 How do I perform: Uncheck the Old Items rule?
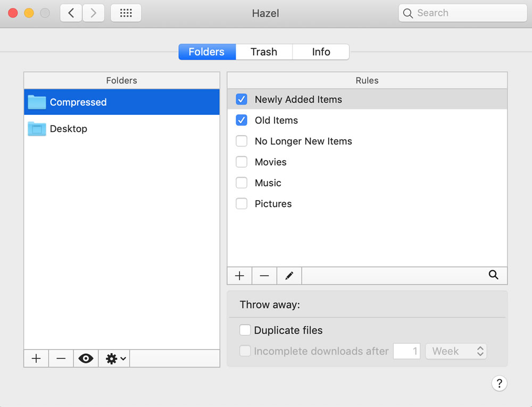tap(242, 120)
